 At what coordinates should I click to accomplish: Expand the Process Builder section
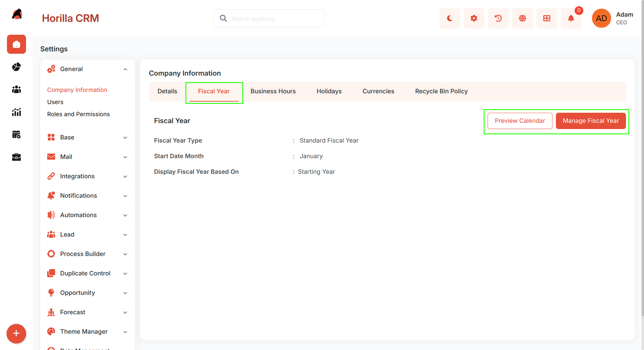tap(87, 254)
